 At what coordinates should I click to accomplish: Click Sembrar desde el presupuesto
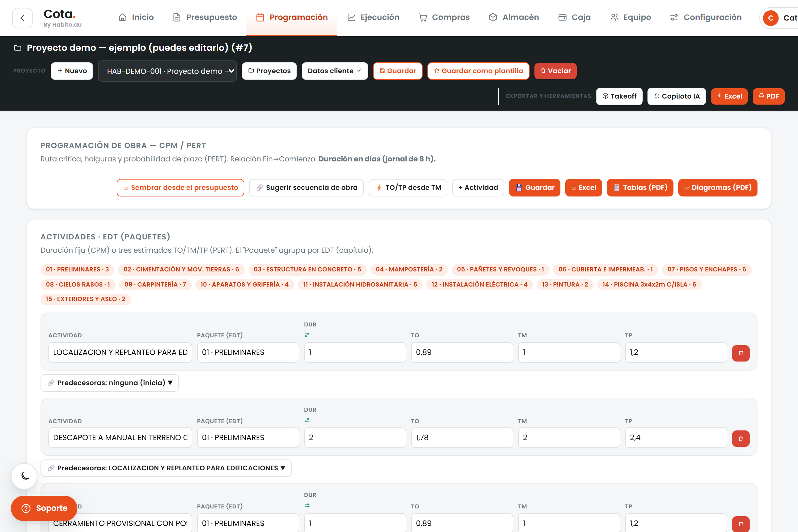[x=180, y=188]
